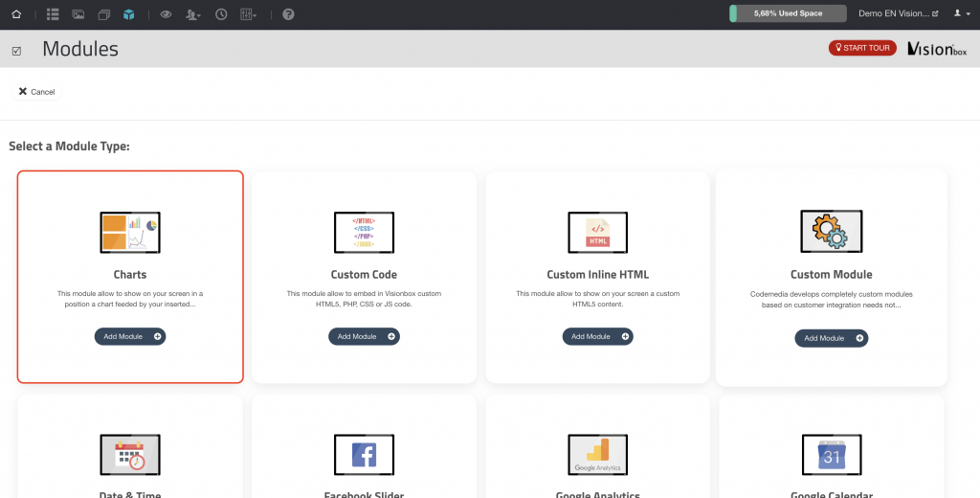Click the Custom Inline HTML description text
The image size is (980, 498).
(x=597, y=299)
